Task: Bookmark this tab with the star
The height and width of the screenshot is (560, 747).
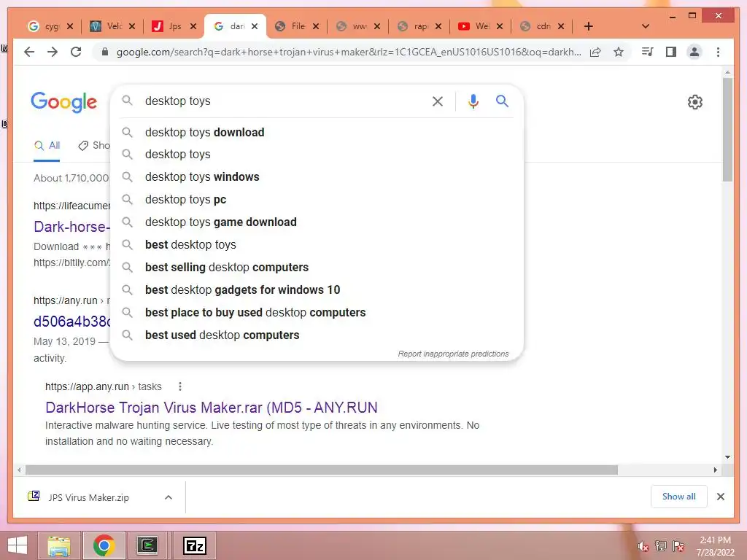Action: click(x=619, y=52)
